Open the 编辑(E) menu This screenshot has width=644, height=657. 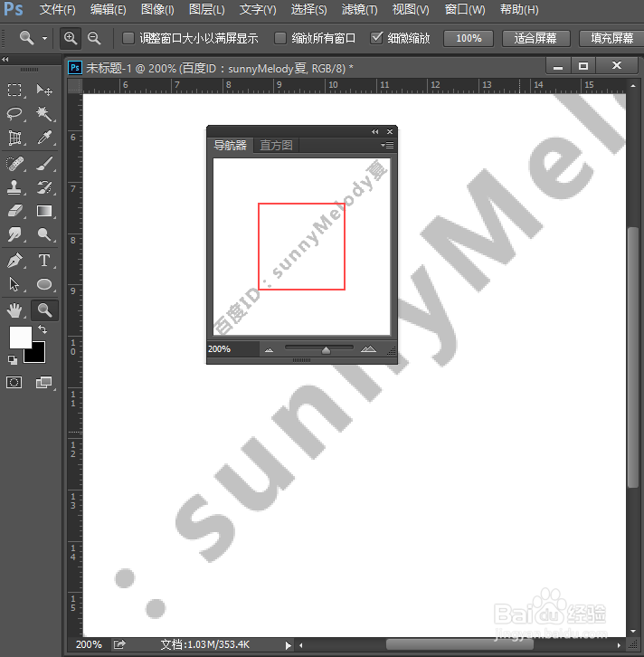point(108,10)
